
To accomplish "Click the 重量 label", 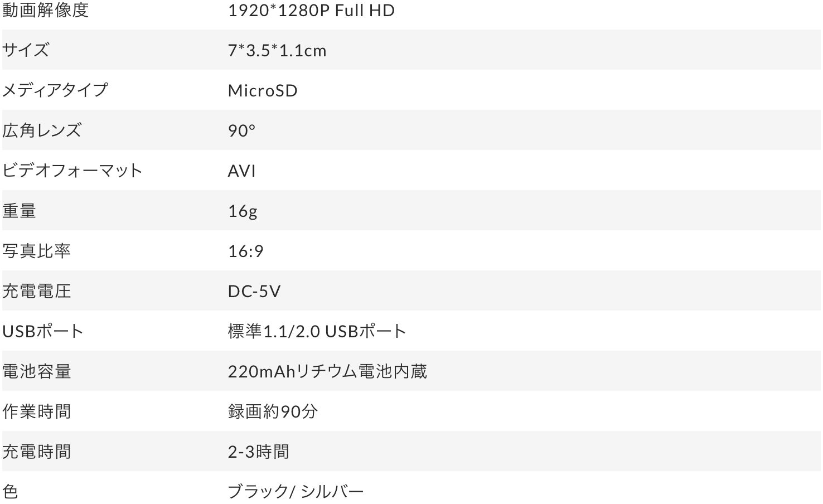I will pos(19,211).
